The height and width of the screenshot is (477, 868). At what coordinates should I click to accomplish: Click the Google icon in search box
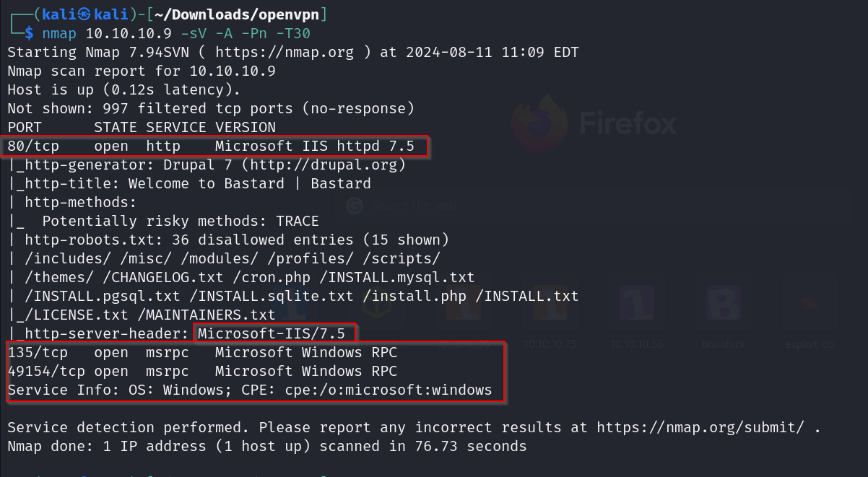click(354, 205)
